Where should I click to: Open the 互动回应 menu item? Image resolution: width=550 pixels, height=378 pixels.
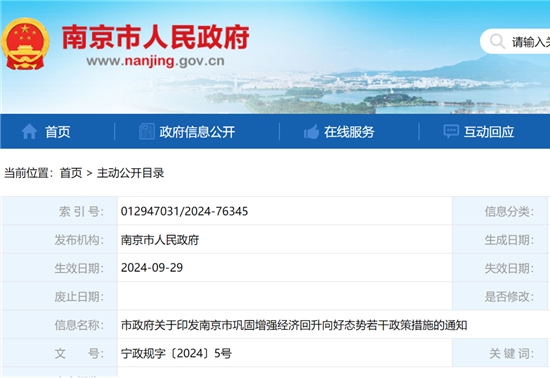[489, 132]
